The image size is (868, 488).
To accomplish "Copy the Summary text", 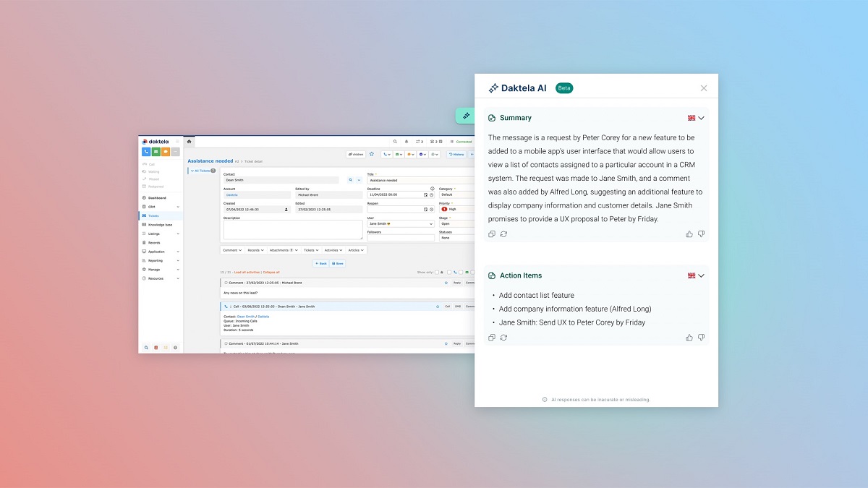I will click(x=492, y=234).
